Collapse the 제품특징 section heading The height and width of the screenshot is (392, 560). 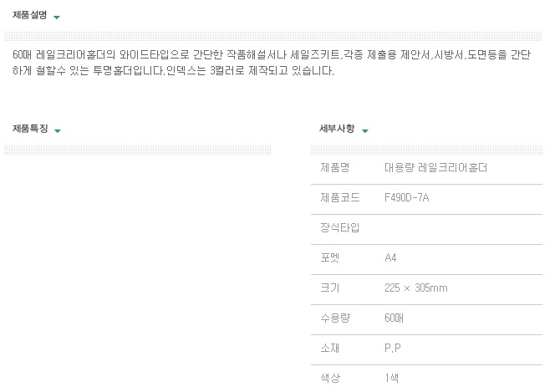30,129
